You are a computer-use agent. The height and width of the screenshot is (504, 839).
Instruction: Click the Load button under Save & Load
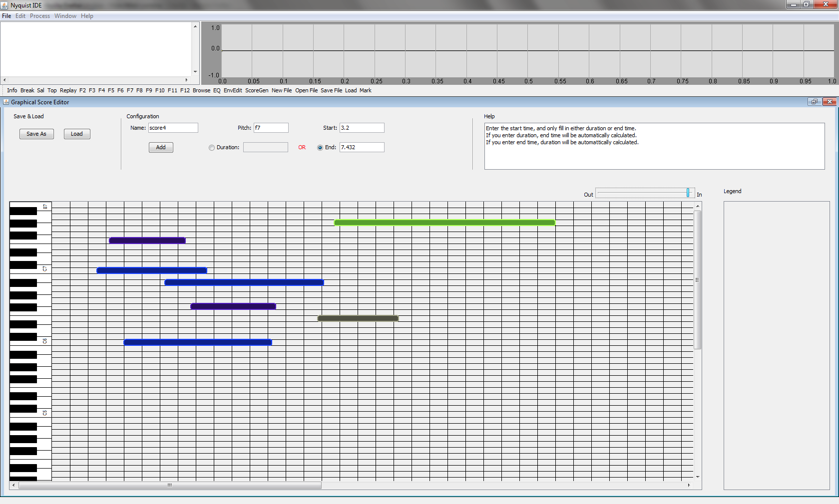77,134
